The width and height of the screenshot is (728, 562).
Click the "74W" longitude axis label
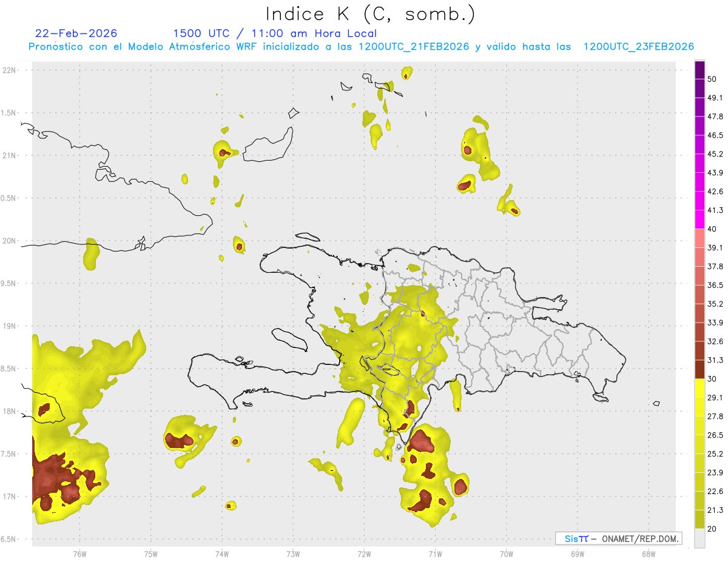tap(222, 554)
